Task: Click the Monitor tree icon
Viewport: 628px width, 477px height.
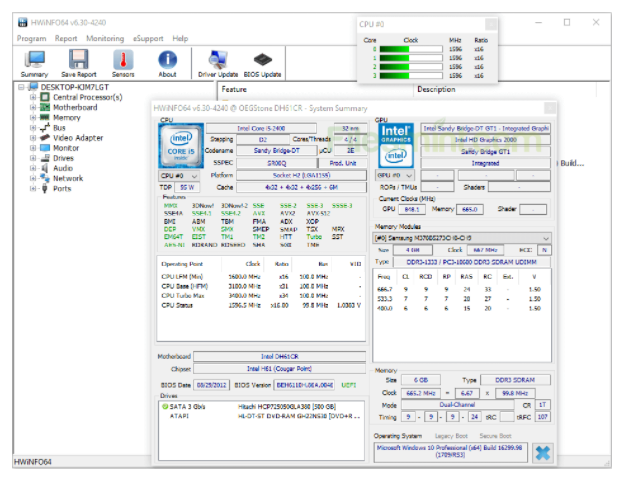Action: 45,148
